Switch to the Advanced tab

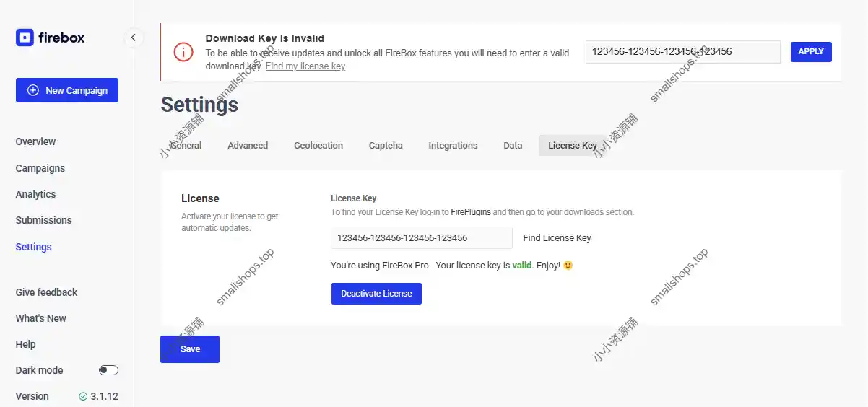pyautogui.click(x=248, y=145)
